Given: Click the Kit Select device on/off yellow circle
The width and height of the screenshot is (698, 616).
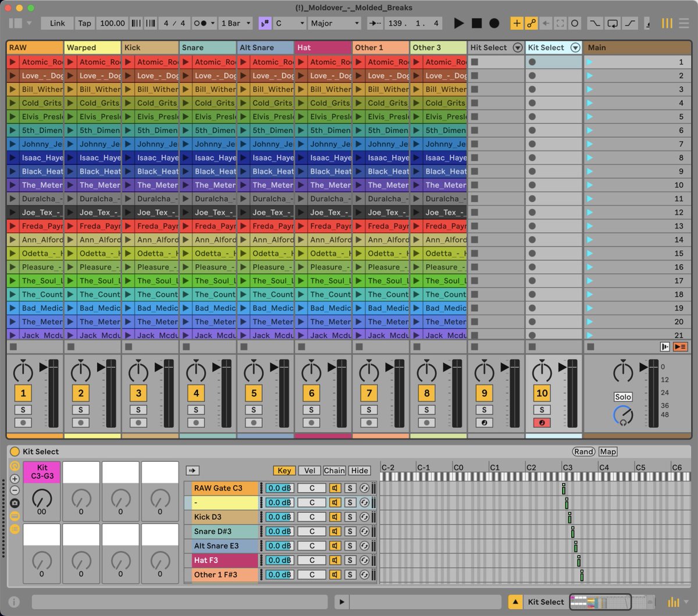Looking at the screenshot, I should tap(15, 451).
